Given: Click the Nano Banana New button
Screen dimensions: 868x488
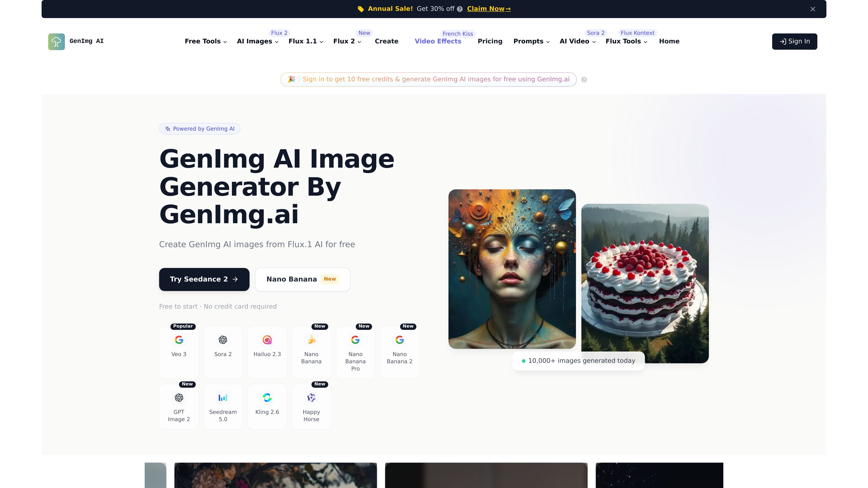Looking at the screenshot, I should pyautogui.click(x=303, y=279).
